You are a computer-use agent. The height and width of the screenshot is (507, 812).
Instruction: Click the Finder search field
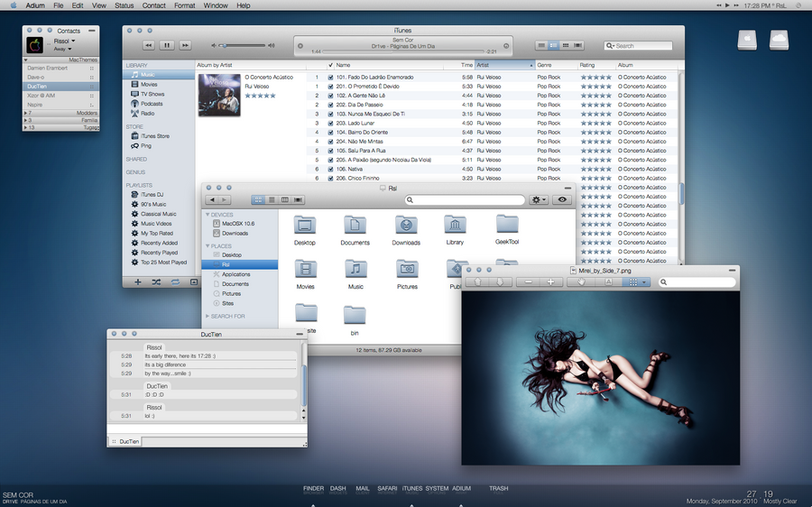(x=465, y=200)
